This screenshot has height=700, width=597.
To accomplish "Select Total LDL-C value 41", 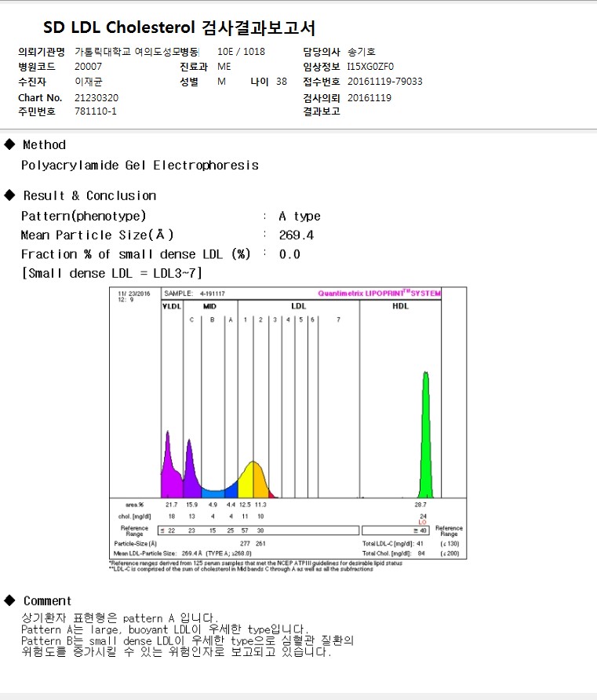I will point(420,544).
